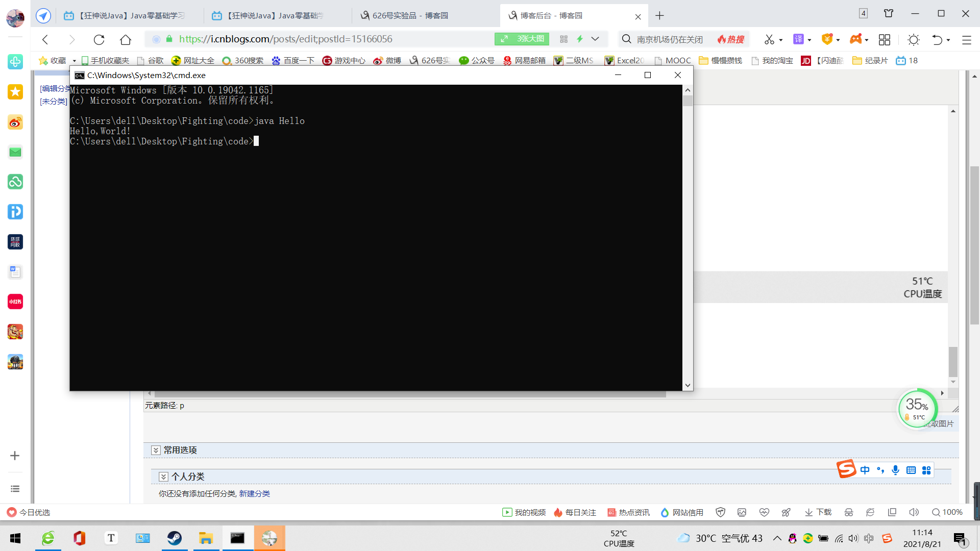Click Sogou microphone voice input icon
Screen dimensions: 980x551
click(x=895, y=470)
